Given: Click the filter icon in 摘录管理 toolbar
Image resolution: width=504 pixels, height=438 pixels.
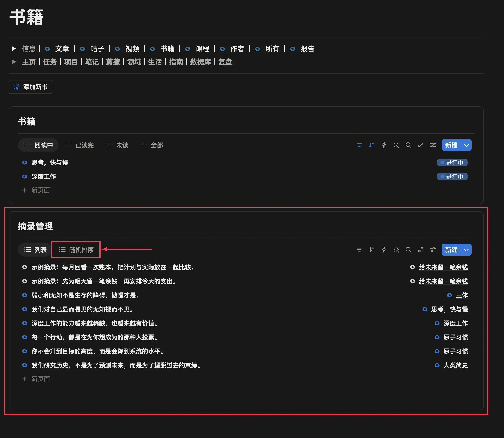Looking at the screenshot, I should click(x=359, y=250).
